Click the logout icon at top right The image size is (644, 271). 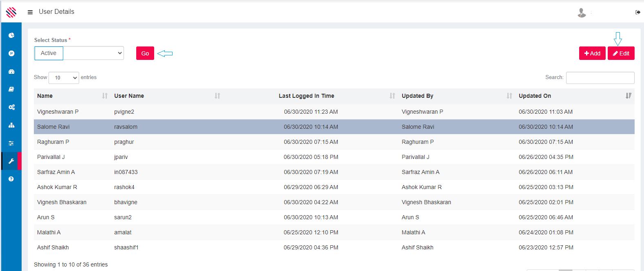(x=638, y=12)
